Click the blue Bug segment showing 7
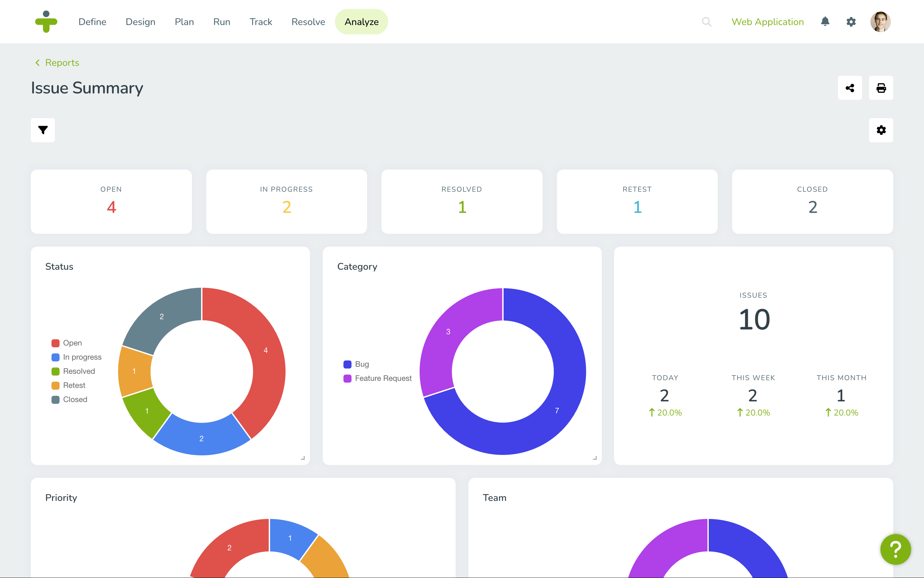 [557, 410]
